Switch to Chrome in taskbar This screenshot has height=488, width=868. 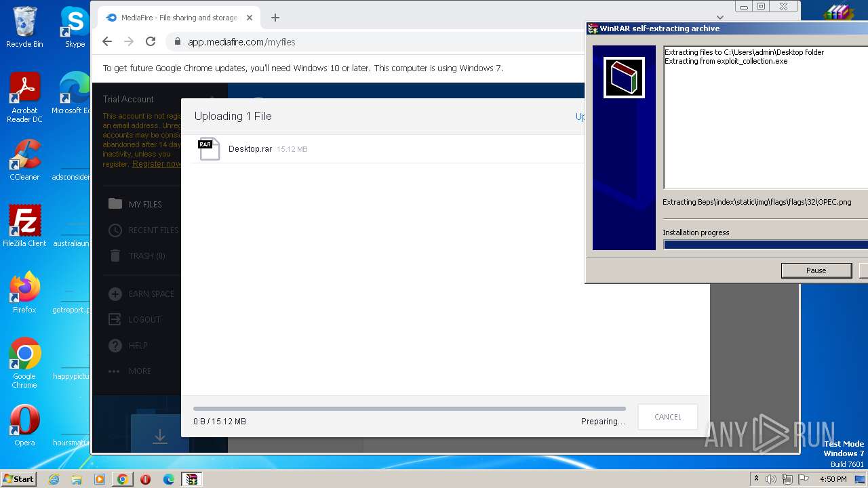(x=123, y=479)
